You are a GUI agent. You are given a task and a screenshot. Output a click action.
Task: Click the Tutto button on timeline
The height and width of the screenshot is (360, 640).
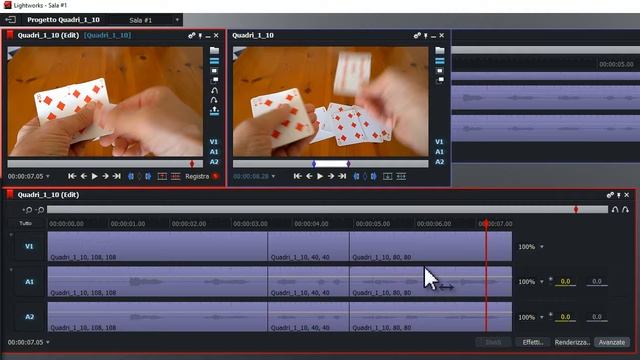click(x=25, y=223)
